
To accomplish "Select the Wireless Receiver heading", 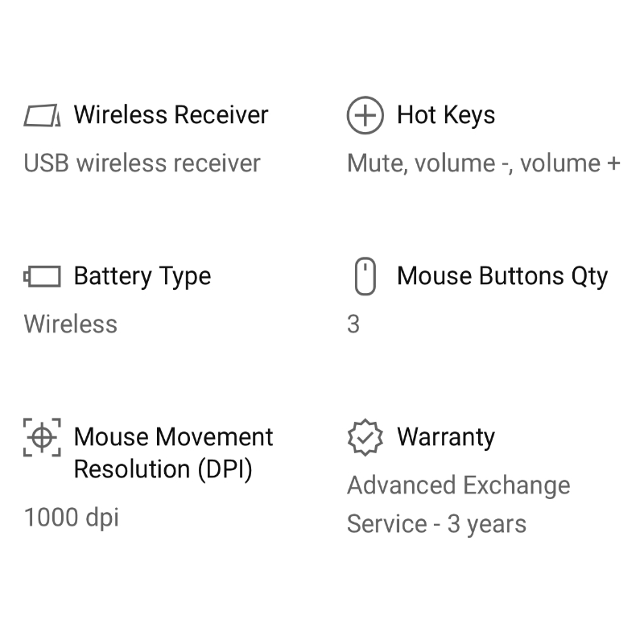I will tap(171, 115).
